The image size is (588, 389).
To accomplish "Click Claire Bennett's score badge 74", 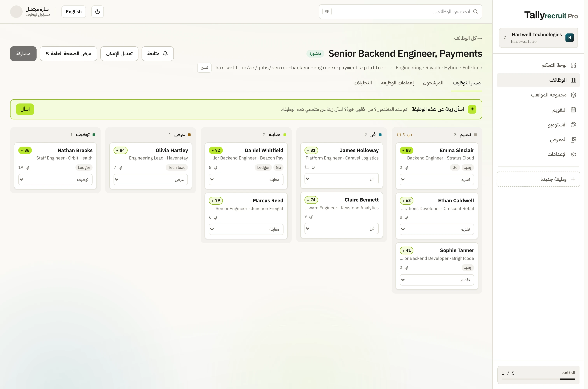I will tap(311, 200).
